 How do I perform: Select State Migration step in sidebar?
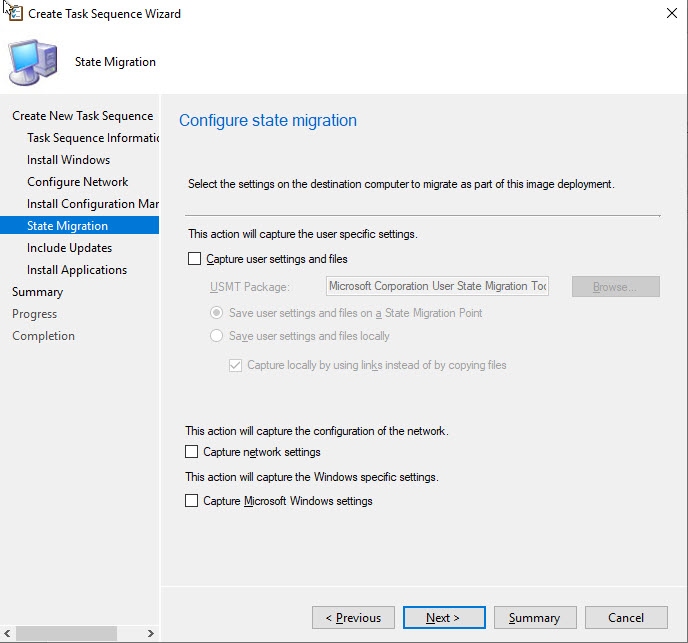tap(79, 226)
